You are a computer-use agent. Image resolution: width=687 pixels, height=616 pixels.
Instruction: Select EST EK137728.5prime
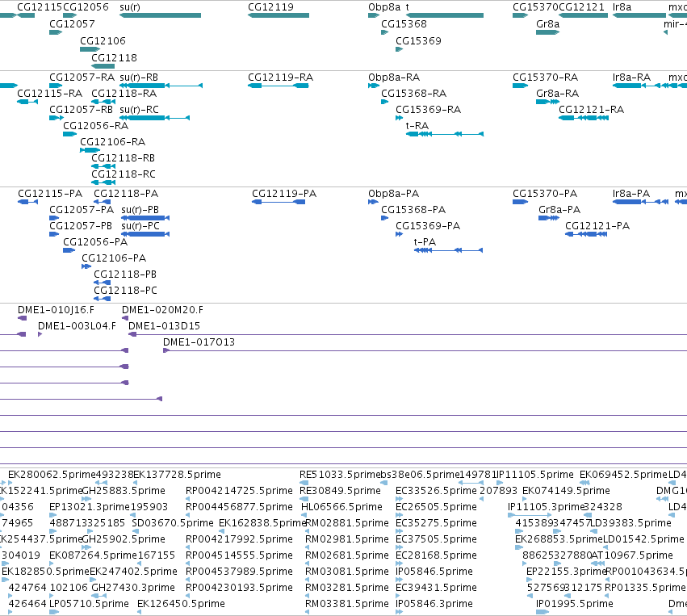[177, 475]
